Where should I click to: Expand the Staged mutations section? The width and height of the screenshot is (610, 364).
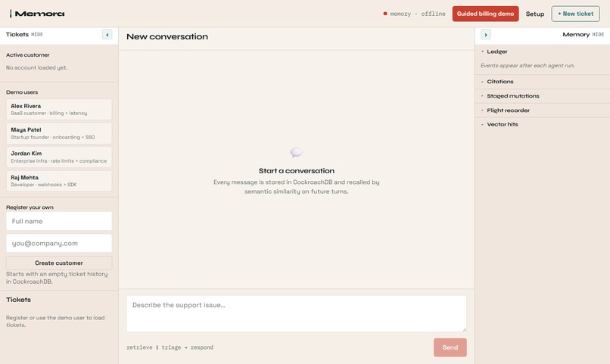[543, 96]
